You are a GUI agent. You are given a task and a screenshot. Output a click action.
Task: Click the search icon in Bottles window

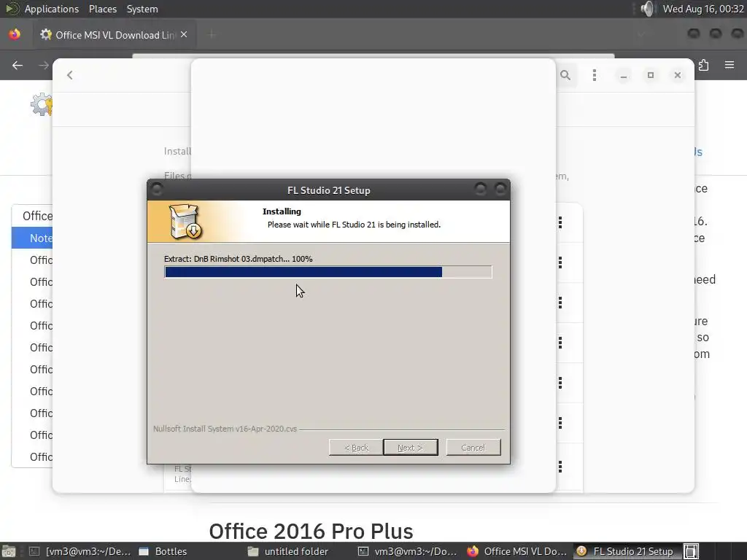pyautogui.click(x=565, y=75)
